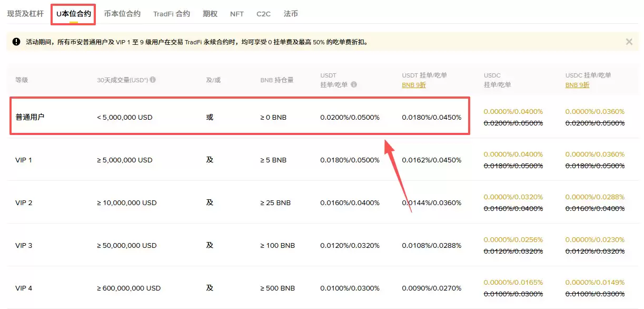This screenshot has width=644, height=309.
Task: Click the VIP 2 level cell
Action: 24,202
